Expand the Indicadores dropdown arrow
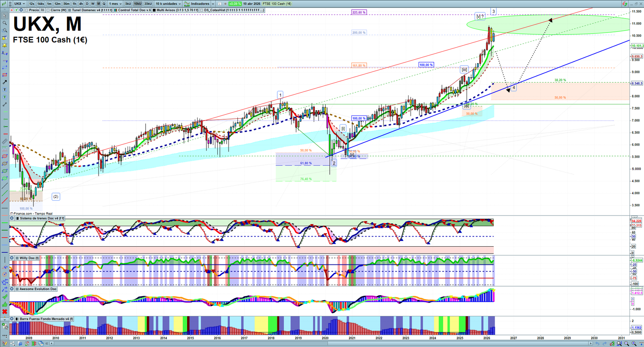This screenshot has width=644, height=347. (213, 4)
